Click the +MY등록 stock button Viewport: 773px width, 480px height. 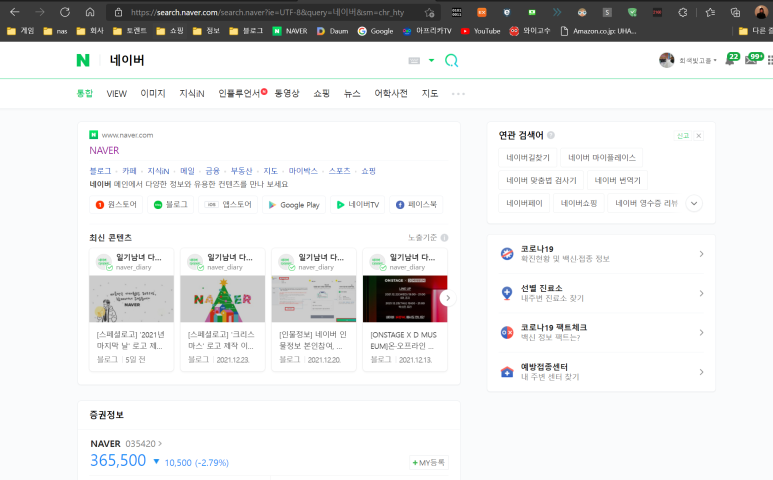tap(429, 462)
